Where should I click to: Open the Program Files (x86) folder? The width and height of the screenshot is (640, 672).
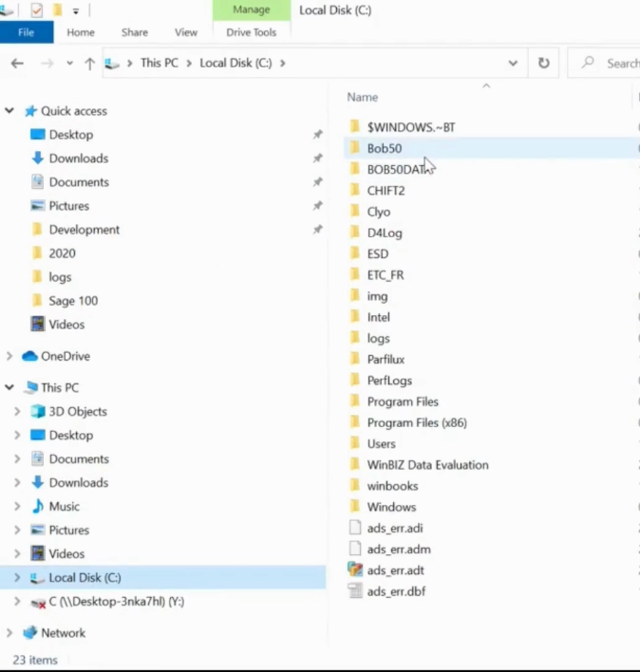pos(416,422)
